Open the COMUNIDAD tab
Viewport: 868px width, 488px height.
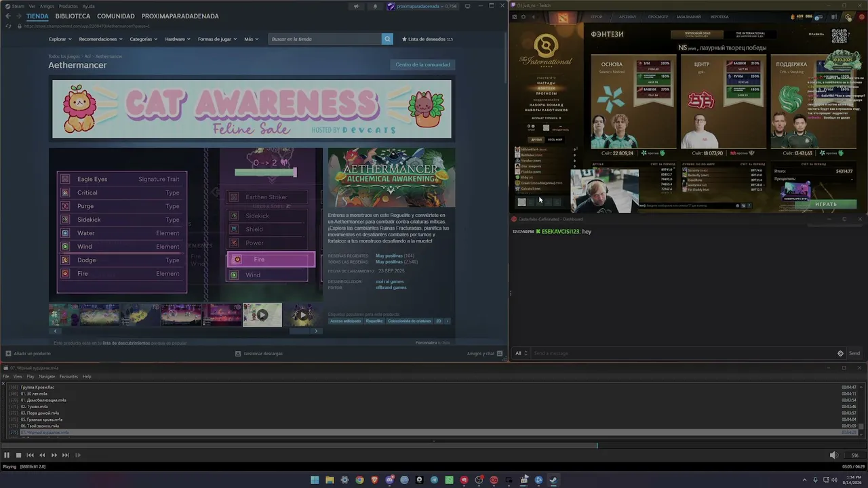point(116,16)
